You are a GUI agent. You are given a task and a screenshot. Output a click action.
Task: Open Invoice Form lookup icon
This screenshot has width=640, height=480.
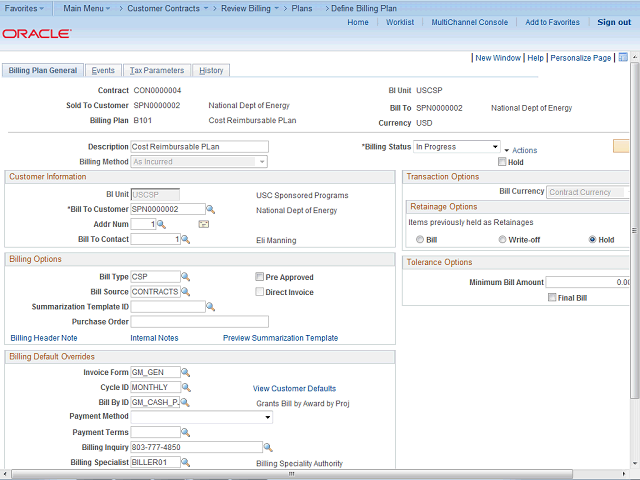click(185, 373)
